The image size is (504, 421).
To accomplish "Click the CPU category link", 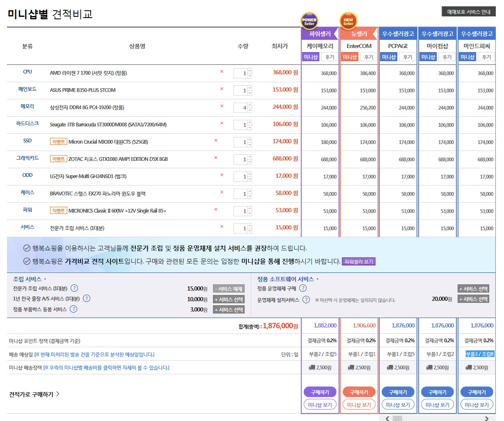I will 27,72.
